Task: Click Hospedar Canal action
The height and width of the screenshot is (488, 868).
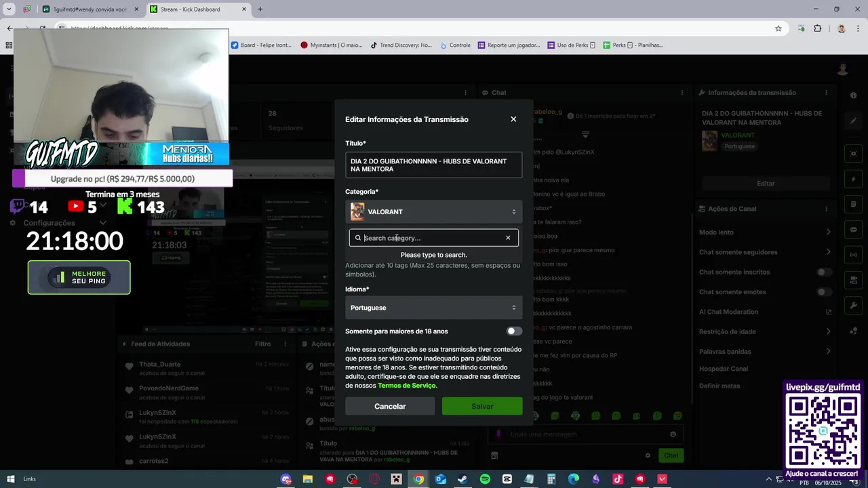Action: pos(724,369)
